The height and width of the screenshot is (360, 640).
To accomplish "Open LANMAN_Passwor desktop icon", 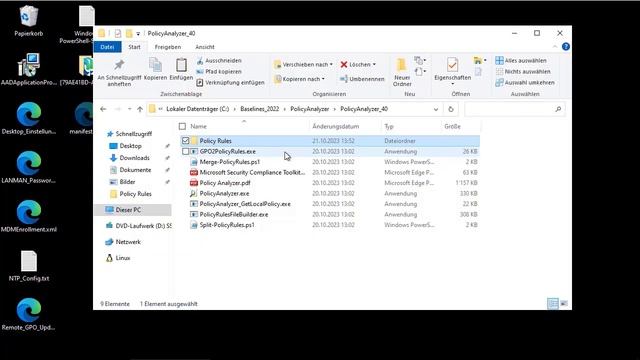I will pyautogui.click(x=29, y=167).
